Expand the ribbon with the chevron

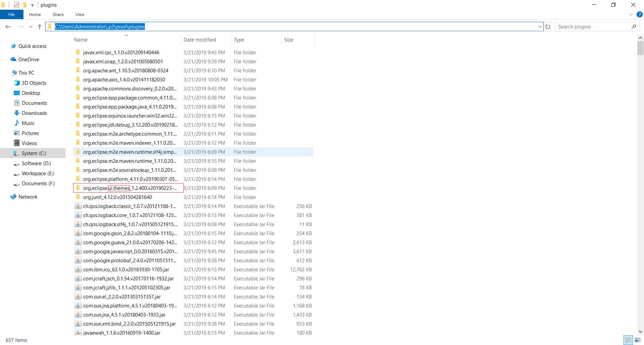(631, 14)
